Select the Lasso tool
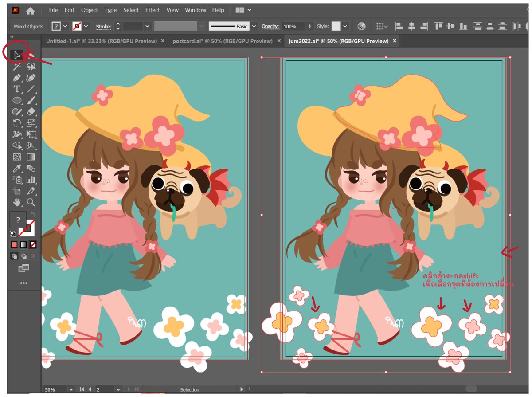 [31, 67]
